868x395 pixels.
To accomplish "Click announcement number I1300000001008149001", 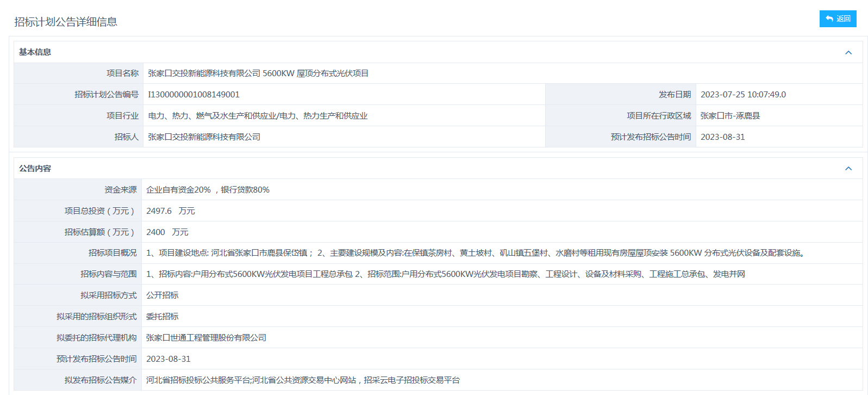I will pos(194,95).
